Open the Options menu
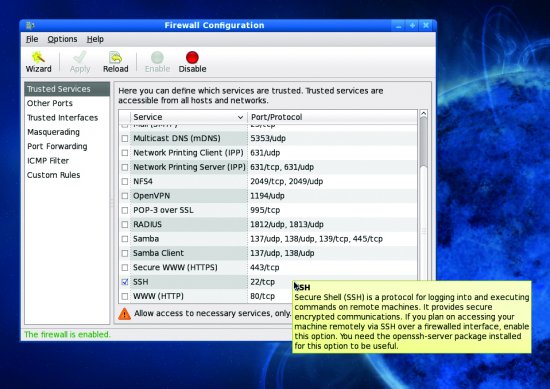 (62, 39)
